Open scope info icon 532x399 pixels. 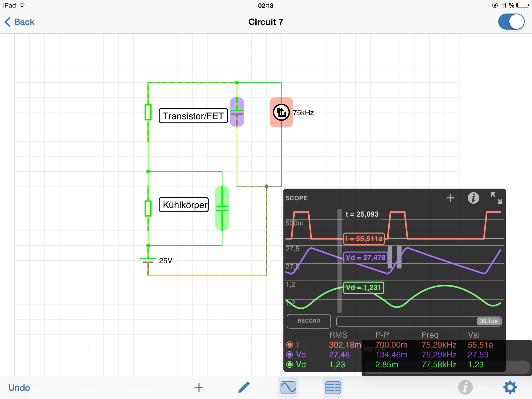coord(473,198)
